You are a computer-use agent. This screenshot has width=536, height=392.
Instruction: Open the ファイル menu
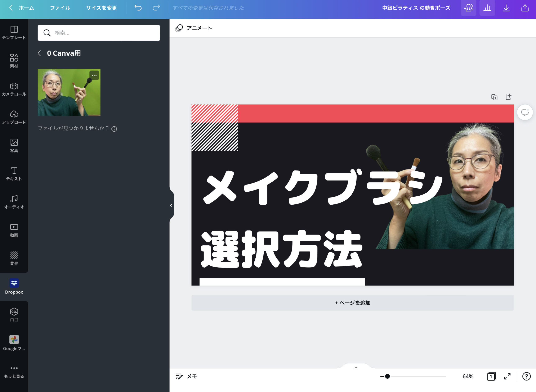[60, 8]
